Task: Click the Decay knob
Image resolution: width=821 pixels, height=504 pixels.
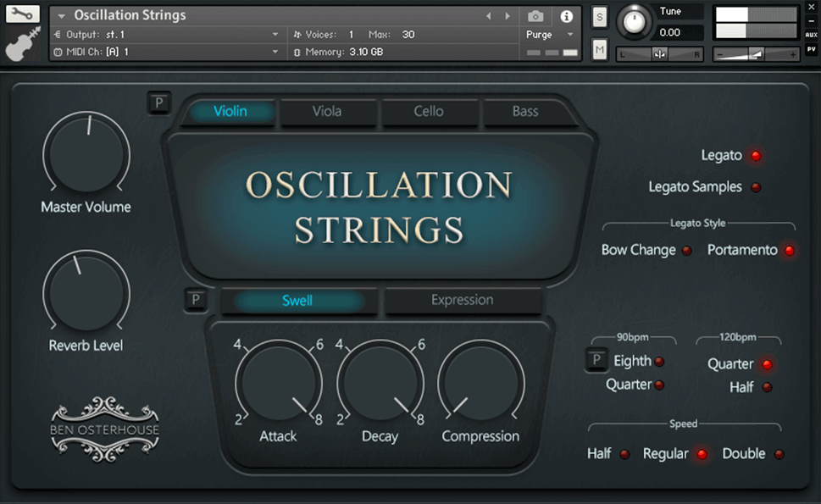Action: [380, 383]
